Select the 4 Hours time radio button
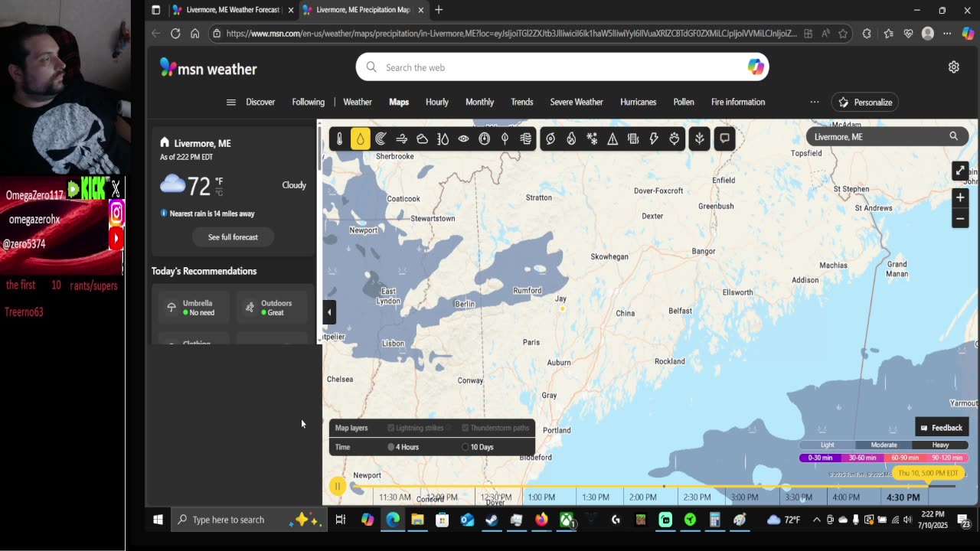The width and height of the screenshot is (980, 551). (390, 447)
